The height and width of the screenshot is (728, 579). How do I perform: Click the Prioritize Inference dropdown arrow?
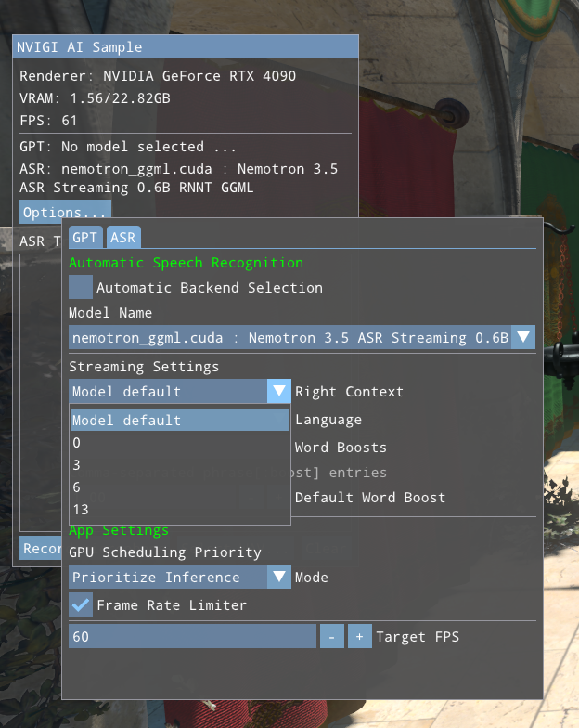click(279, 578)
